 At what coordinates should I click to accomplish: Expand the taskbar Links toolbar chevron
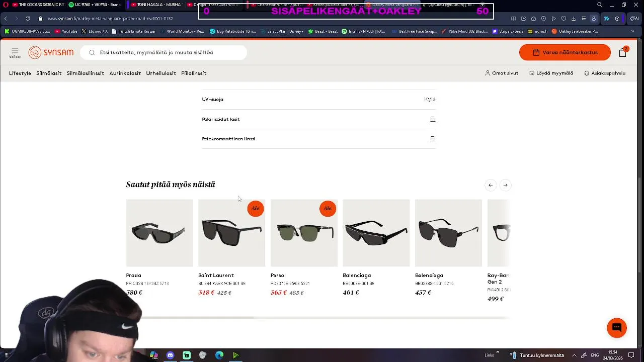point(498,352)
